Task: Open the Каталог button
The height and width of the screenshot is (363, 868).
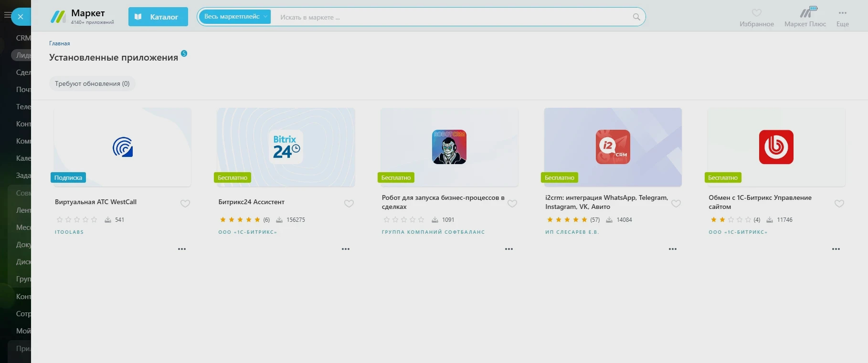Action: 158,17
